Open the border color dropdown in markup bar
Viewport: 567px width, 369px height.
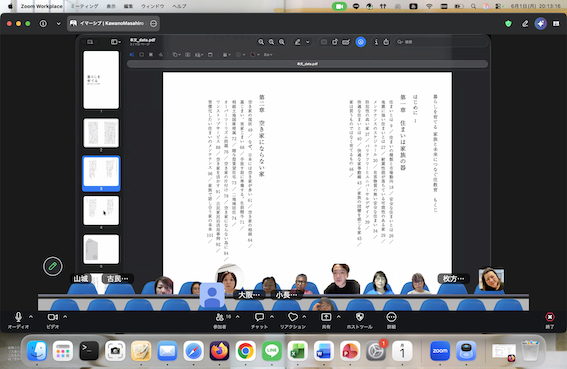click(x=240, y=55)
